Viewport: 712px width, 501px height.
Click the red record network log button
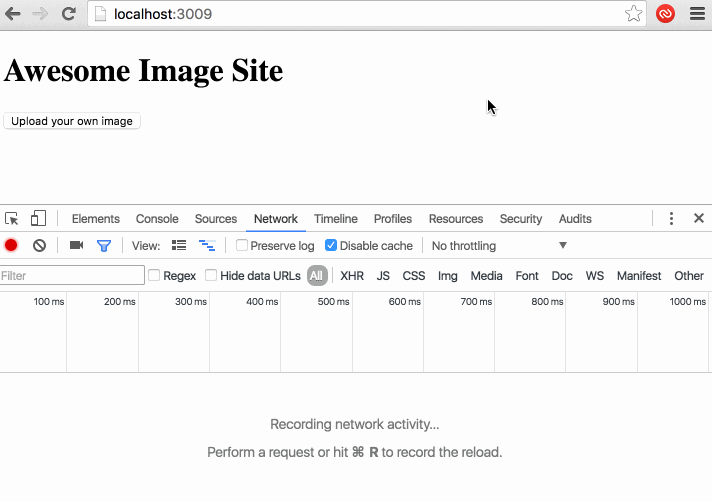point(11,246)
